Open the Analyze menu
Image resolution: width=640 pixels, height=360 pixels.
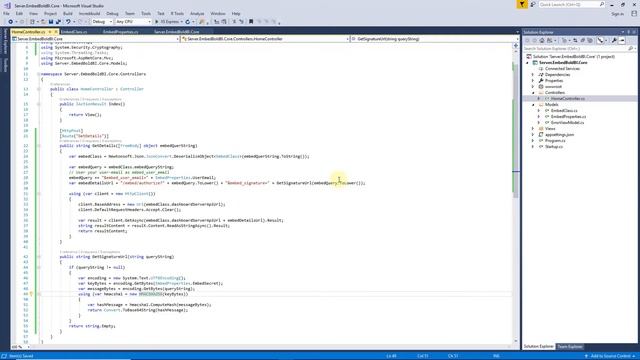[197, 13]
